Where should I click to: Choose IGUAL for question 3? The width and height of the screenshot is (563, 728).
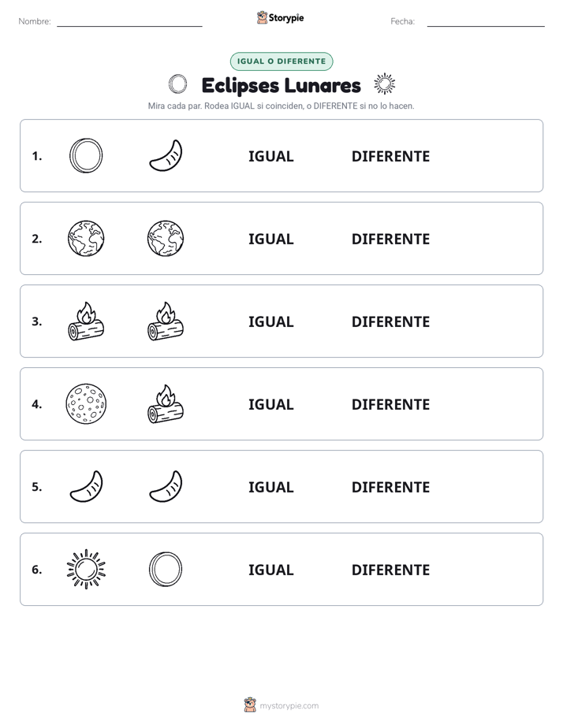coord(270,321)
